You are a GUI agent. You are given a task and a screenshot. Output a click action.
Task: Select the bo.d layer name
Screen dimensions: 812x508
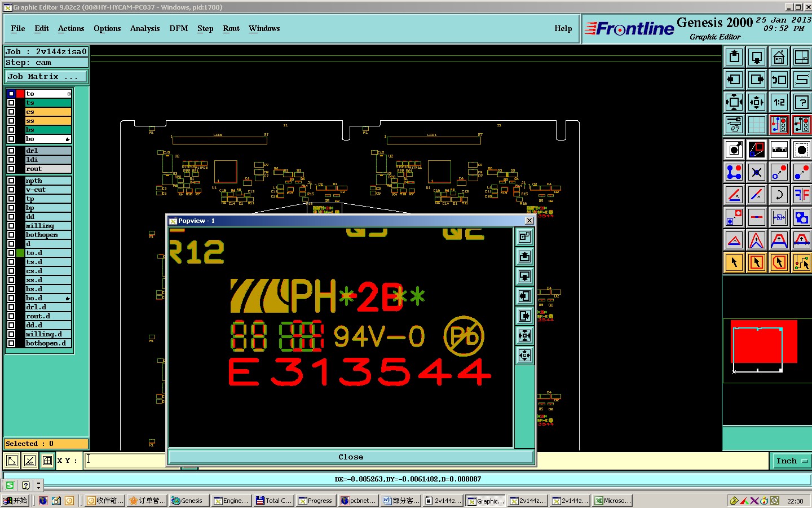tap(48, 298)
